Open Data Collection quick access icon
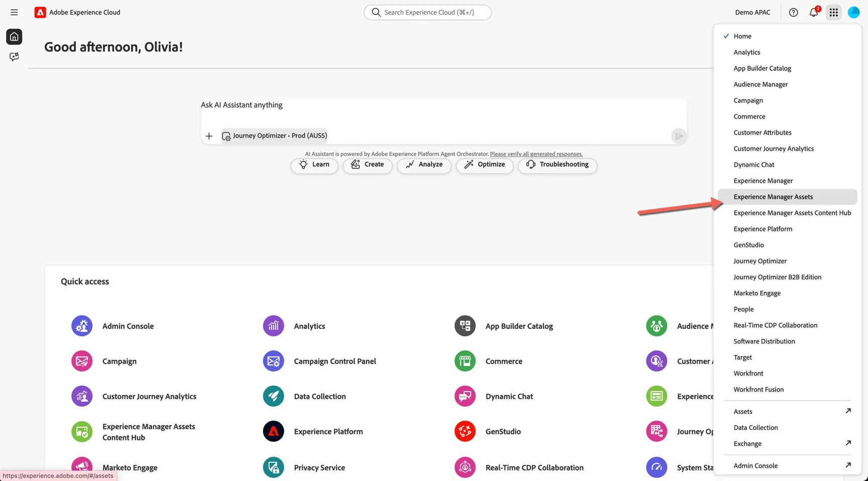This screenshot has width=868, height=481. (x=273, y=396)
